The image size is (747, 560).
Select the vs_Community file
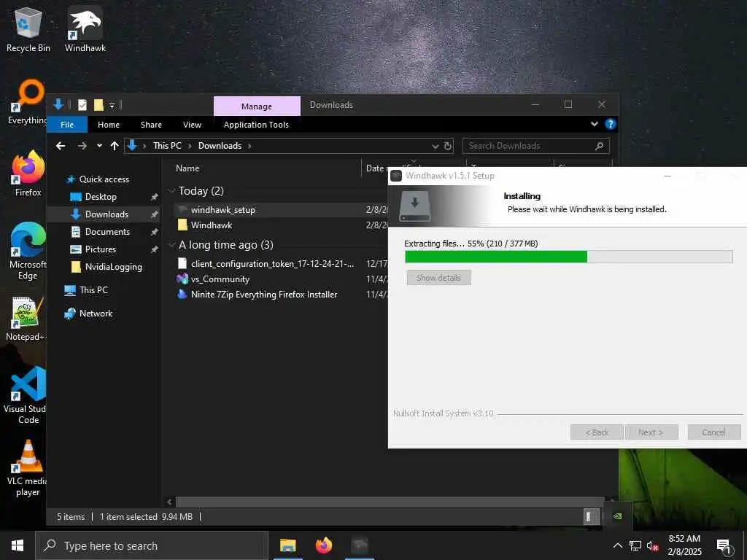click(x=220, y=279)
